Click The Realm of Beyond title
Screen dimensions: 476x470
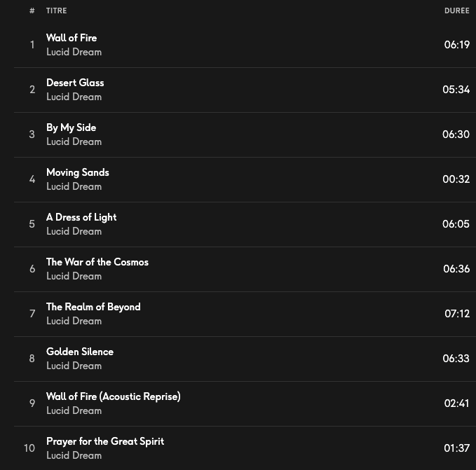click(x=93, y=307)
